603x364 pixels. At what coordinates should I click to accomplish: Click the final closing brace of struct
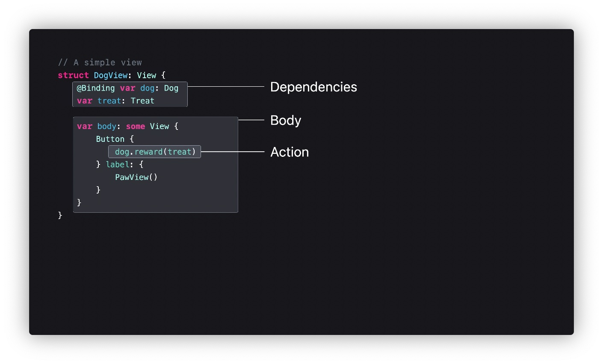(60, 215)
